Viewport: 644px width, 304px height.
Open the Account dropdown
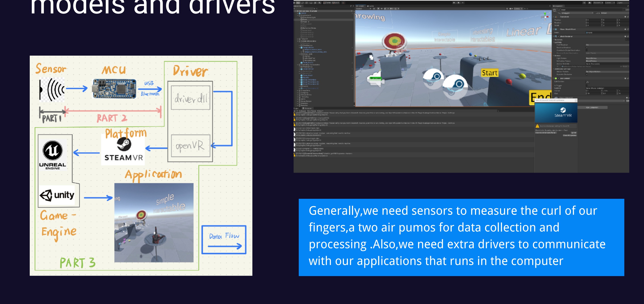click(598, 3)
